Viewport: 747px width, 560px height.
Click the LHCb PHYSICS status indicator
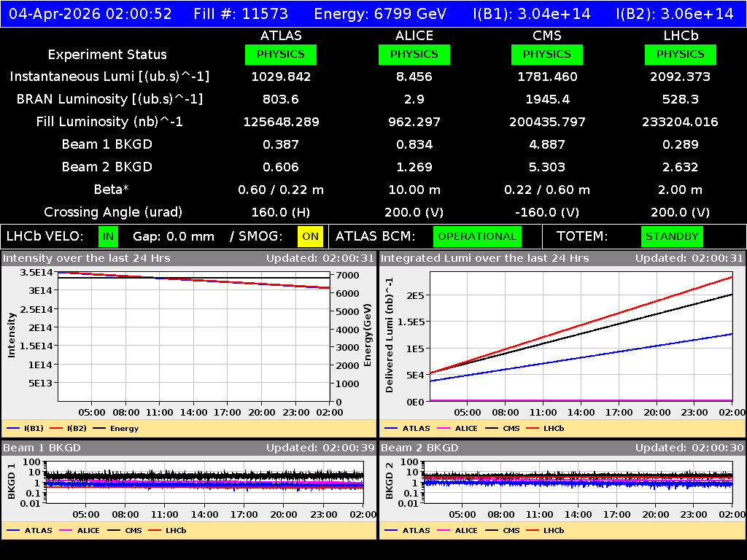point(680,54)
